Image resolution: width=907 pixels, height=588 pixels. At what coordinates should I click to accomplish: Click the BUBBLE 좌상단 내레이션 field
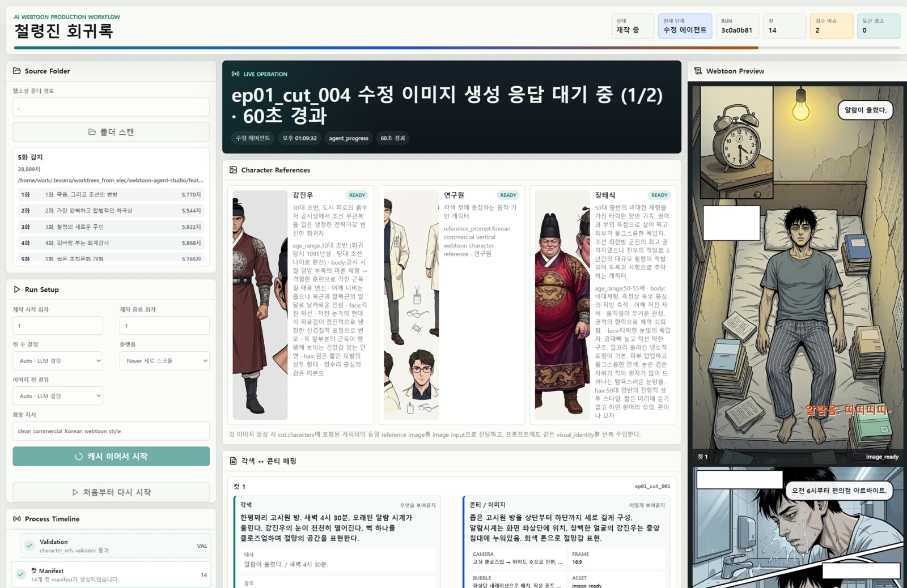[517, 581]
